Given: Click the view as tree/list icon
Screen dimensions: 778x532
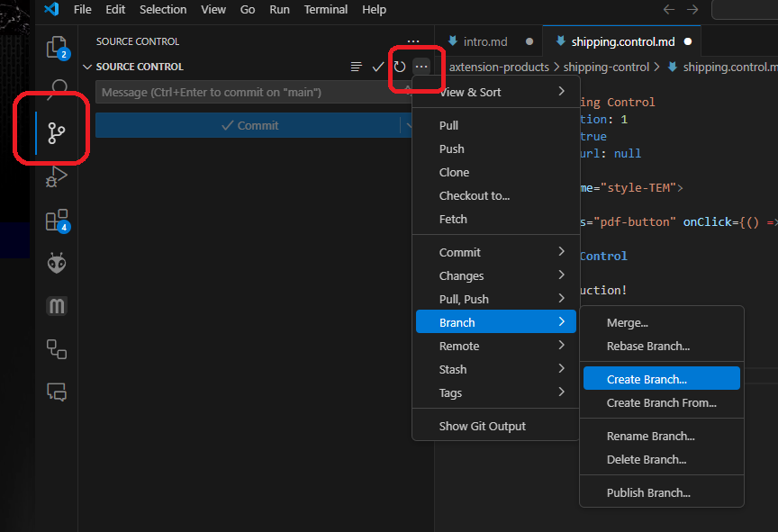Looking at the screenshot, I should pyautogui.click(x=357, y=67).
